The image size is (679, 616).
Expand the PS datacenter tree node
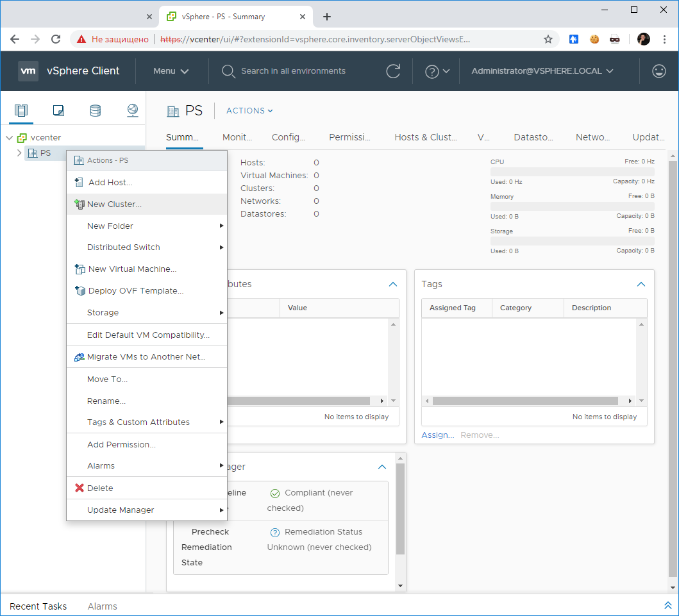pos(19,153)
